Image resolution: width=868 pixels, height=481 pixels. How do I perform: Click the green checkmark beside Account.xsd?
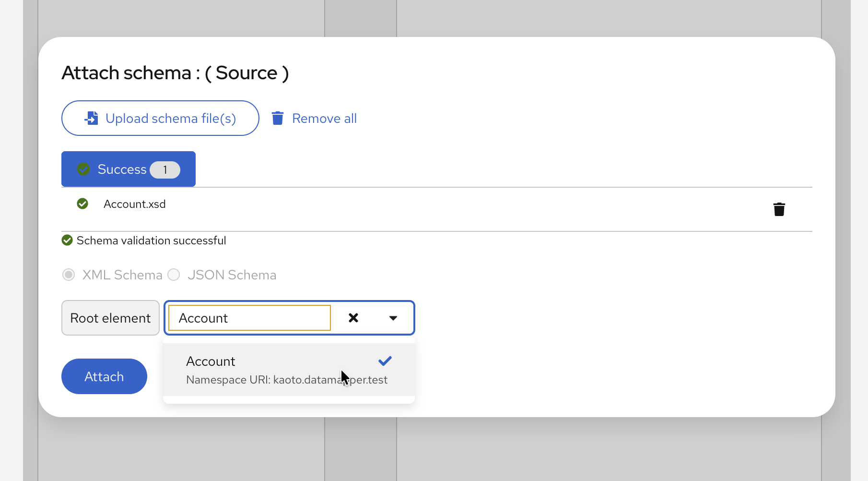[82, 204]
